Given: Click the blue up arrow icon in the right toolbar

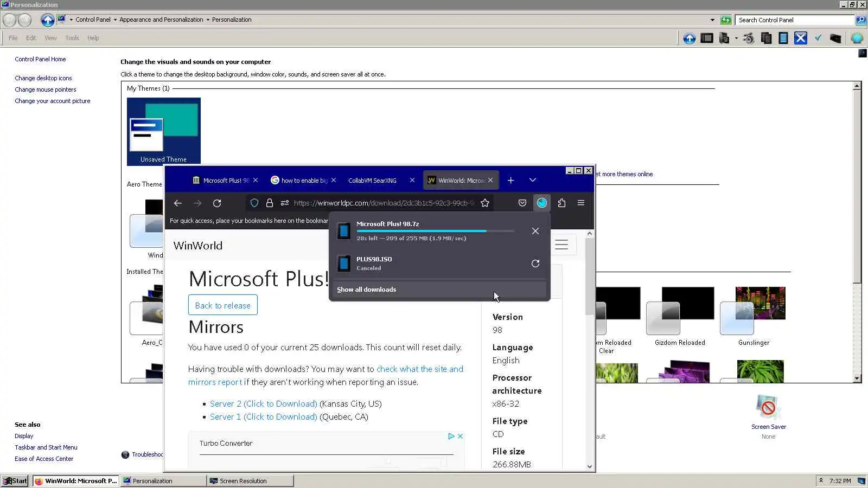Looking at the screenshot, I should [690, 38].
